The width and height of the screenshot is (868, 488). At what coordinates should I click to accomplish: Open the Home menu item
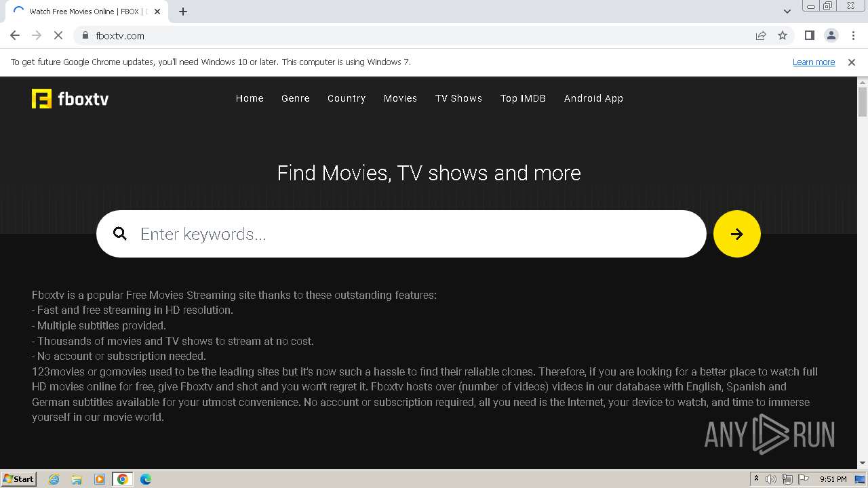(250, 98)
